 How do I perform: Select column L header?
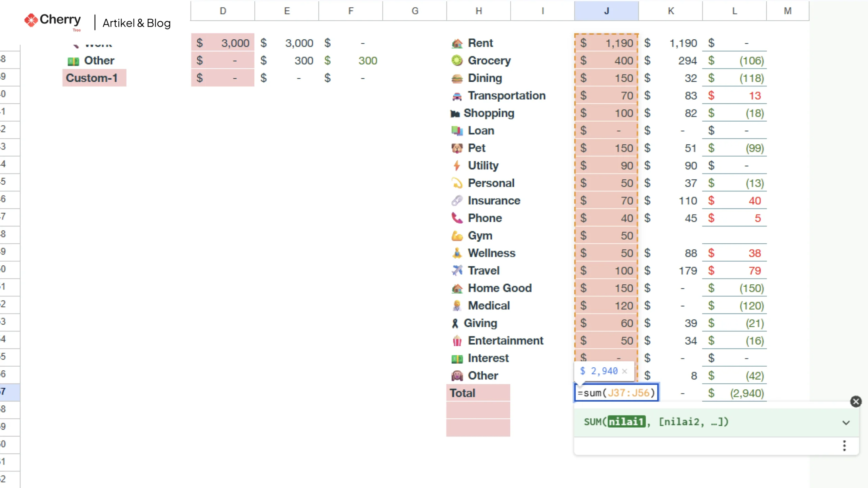(x=734, y=11)
